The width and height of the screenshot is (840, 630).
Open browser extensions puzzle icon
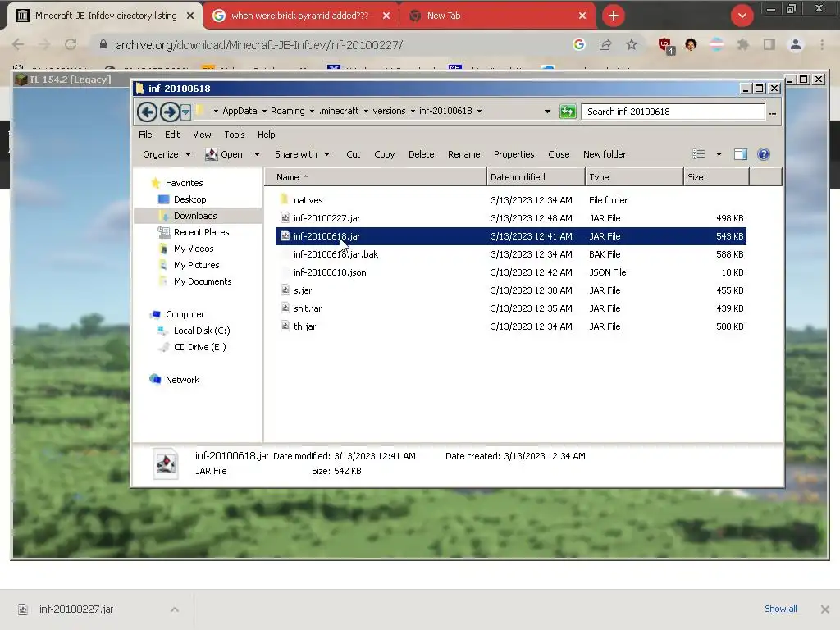tap(742, 45)
